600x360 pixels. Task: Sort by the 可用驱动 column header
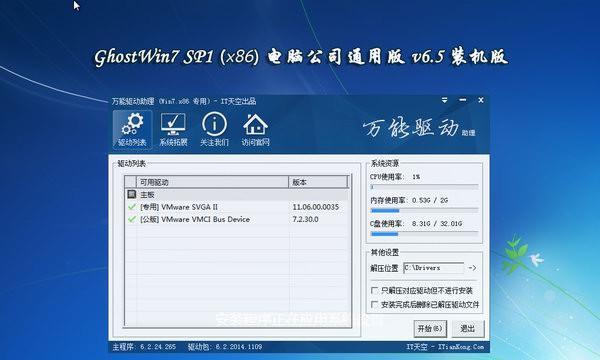212,182
